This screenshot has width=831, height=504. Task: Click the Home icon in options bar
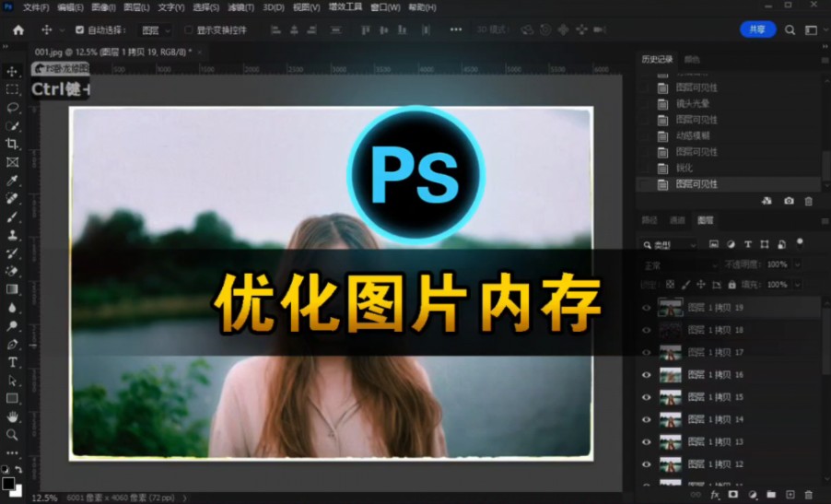pyautogui.click(x=18, y=30)
